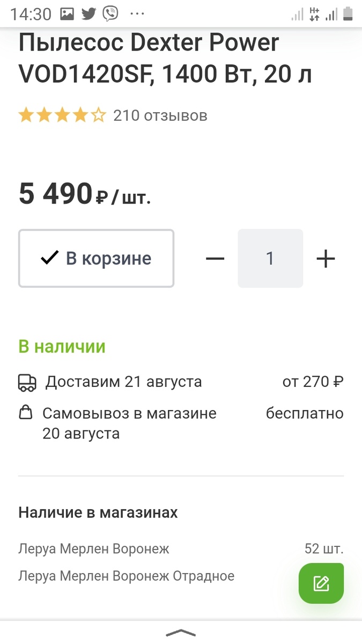The height and width of the screenshot is (644, 362).
Task: Select the first star of the rating
Action: [25, 114]
